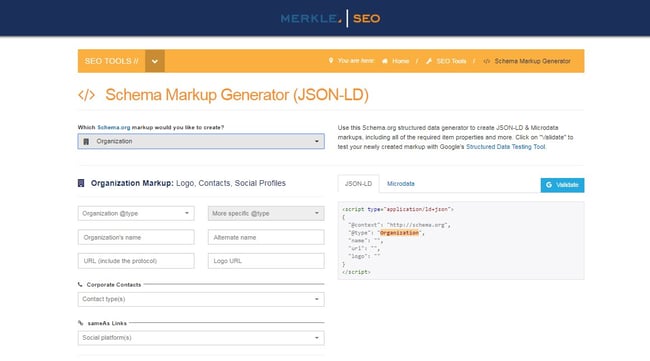Click the closing </script> line in code
This screenshot has width=650, height=361.
tap(356, 272)
